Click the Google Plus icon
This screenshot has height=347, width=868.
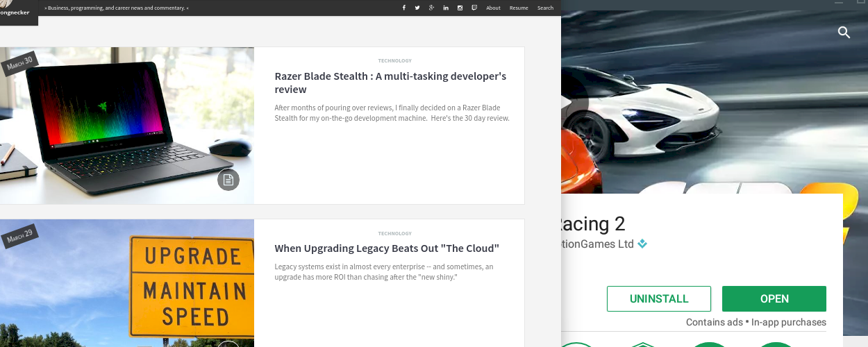[x=431, y=8]
